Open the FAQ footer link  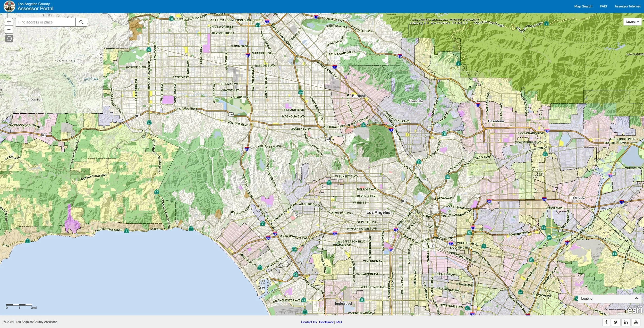pyautogui.click(x=339, y=322)
